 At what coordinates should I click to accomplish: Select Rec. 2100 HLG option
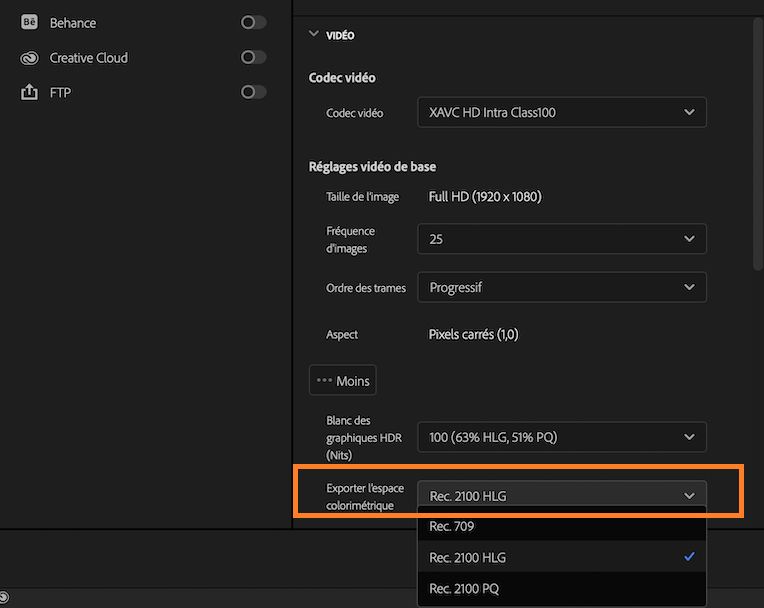tap(562, 557)
